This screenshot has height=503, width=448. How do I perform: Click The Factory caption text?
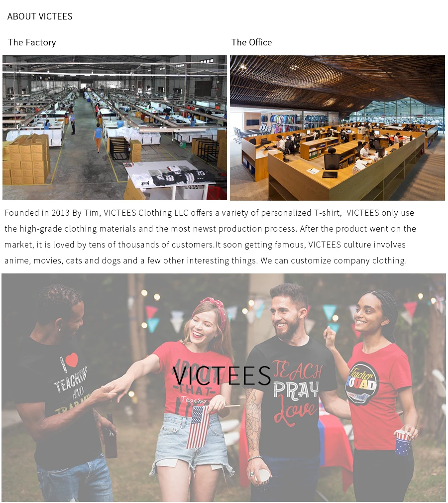(x=32, y=42)
